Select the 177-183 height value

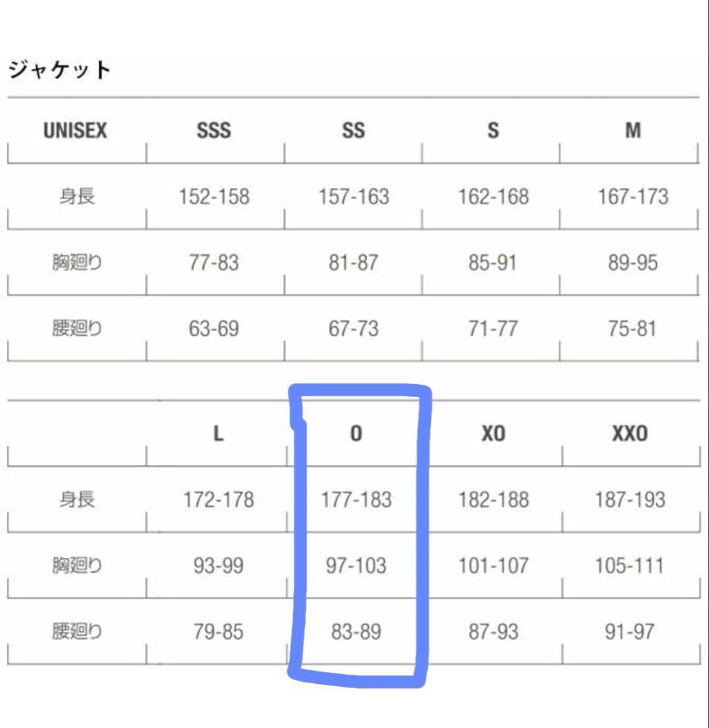pyautogui.click(x=357, y=500)
